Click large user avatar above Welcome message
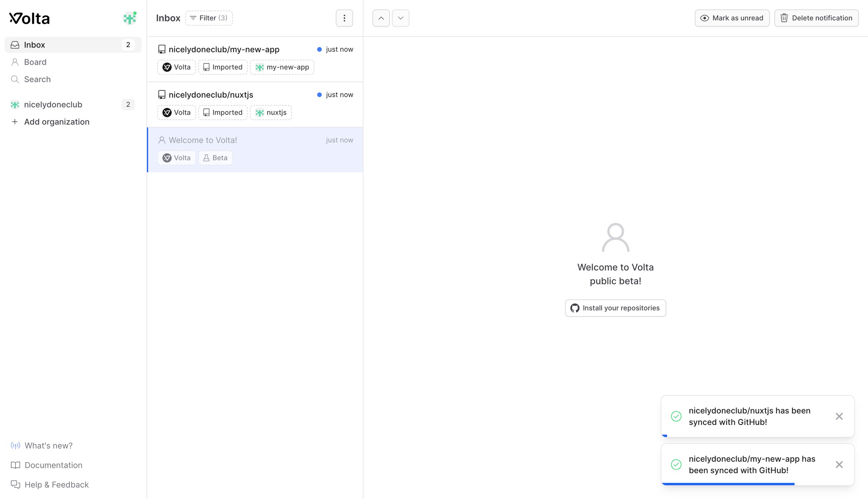The height and width of the screenshot is (499, 868). pyautogui.click(x=616, y=237)
